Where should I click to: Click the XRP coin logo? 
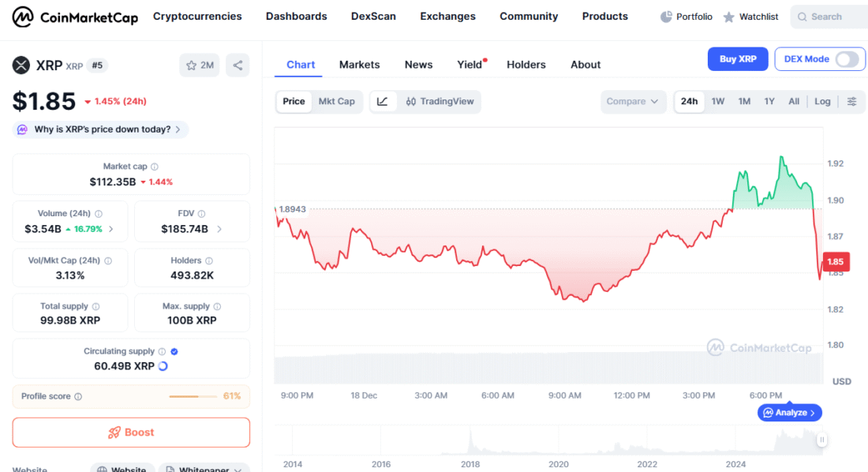coord(21,66)
